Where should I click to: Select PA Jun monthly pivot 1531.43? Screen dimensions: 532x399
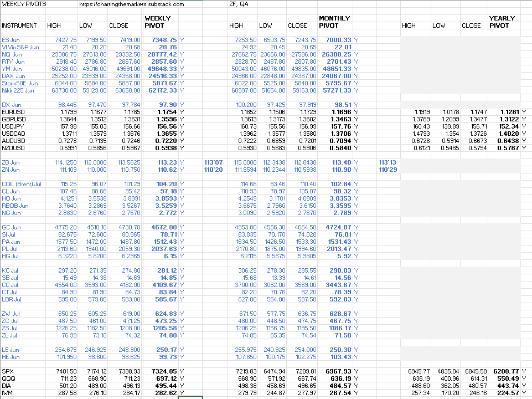point(339,242)
